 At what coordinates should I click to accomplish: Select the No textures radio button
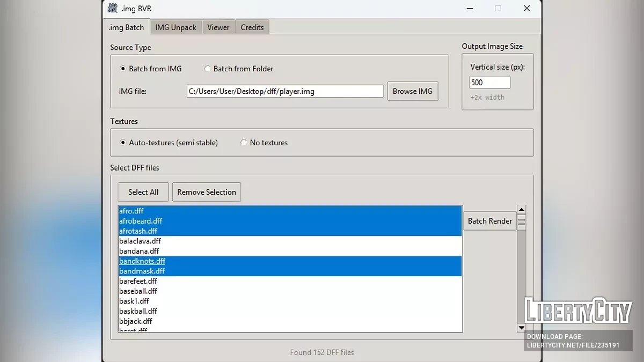[x=244, y=143]
